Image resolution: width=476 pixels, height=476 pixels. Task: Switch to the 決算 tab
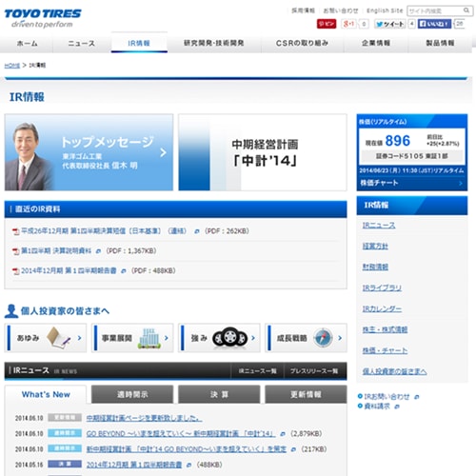click(x=219, y=394)
